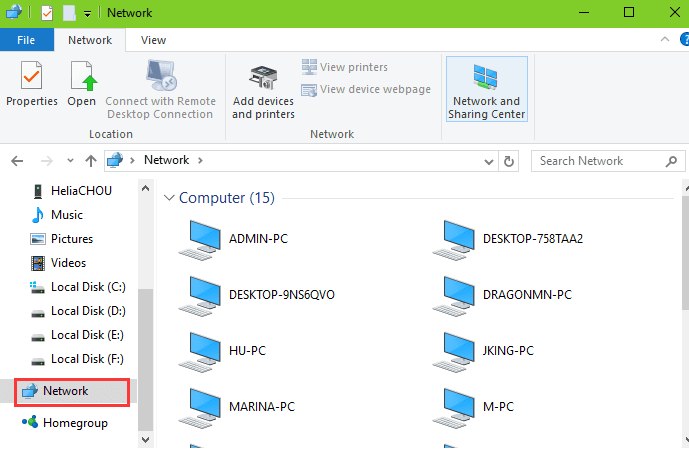Screen dimensions: 689x451
Task: Open the File menu tab
Action: pos(26,40)
